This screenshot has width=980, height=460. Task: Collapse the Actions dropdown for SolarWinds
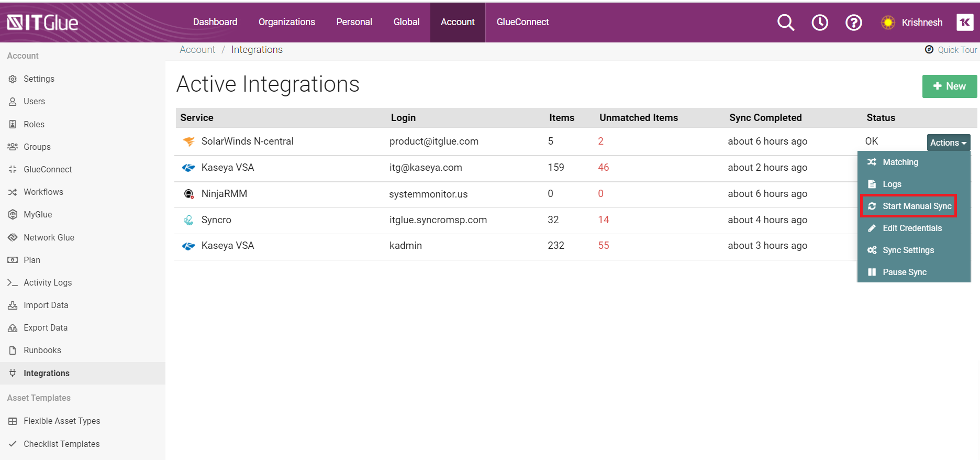click(x=948, y=143)
